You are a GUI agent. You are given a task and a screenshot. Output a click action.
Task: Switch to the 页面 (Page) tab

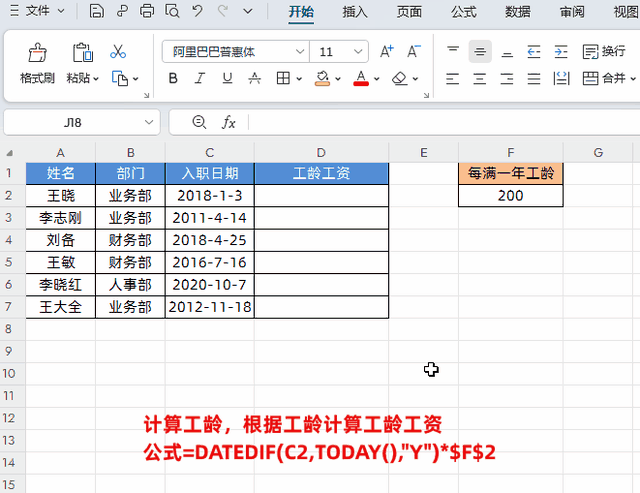coord(409,12)
